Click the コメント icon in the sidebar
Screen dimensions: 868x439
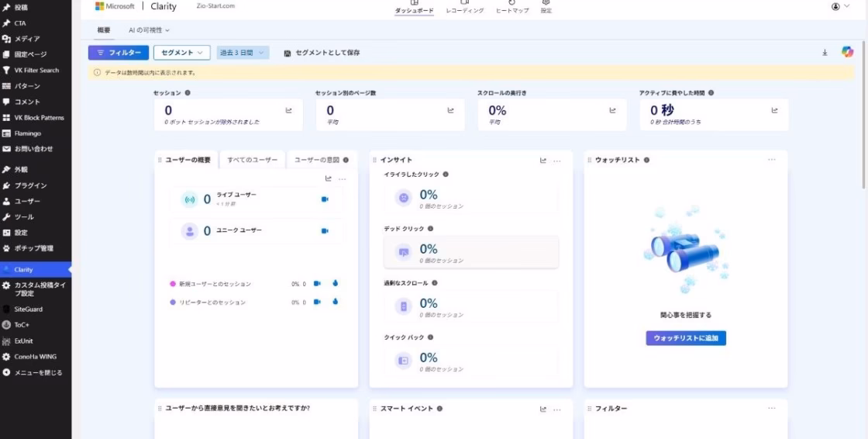[x=7, y=102]
